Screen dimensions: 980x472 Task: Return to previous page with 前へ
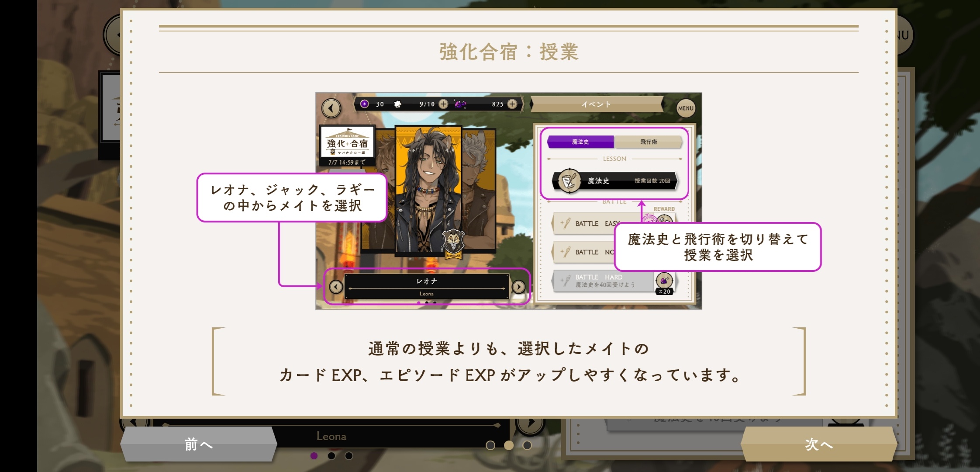(199, 444)
